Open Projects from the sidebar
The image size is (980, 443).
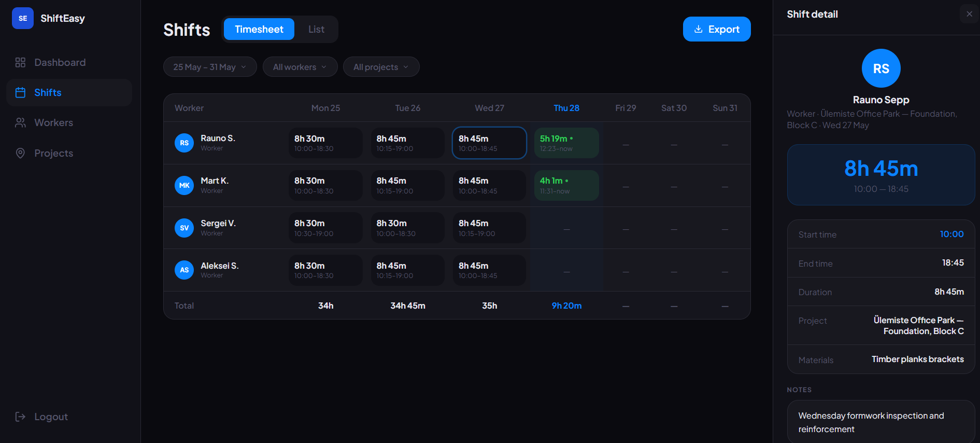click(69, 153)
